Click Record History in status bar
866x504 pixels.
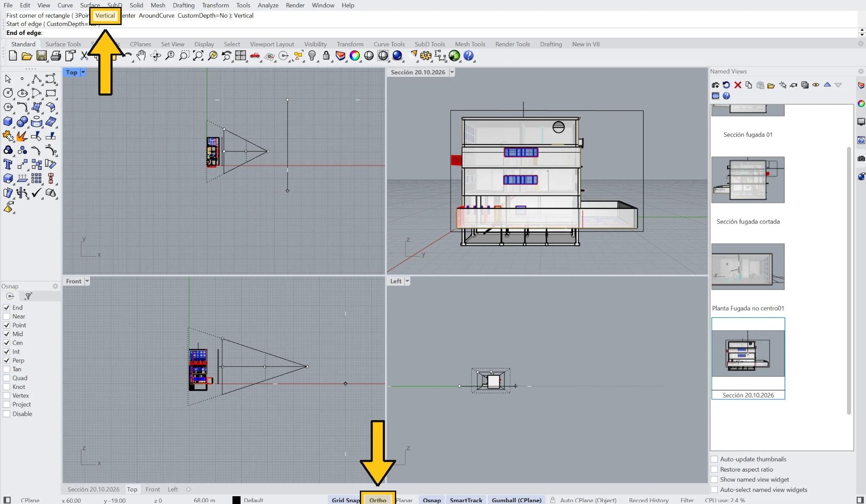pos(649,500)
